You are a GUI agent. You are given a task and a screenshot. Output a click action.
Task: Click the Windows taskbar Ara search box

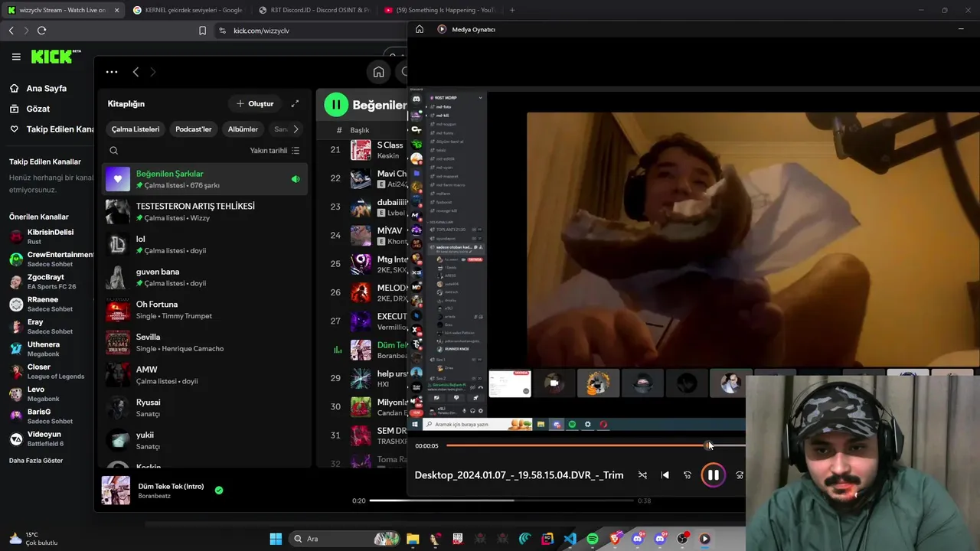tap(345, 539)
